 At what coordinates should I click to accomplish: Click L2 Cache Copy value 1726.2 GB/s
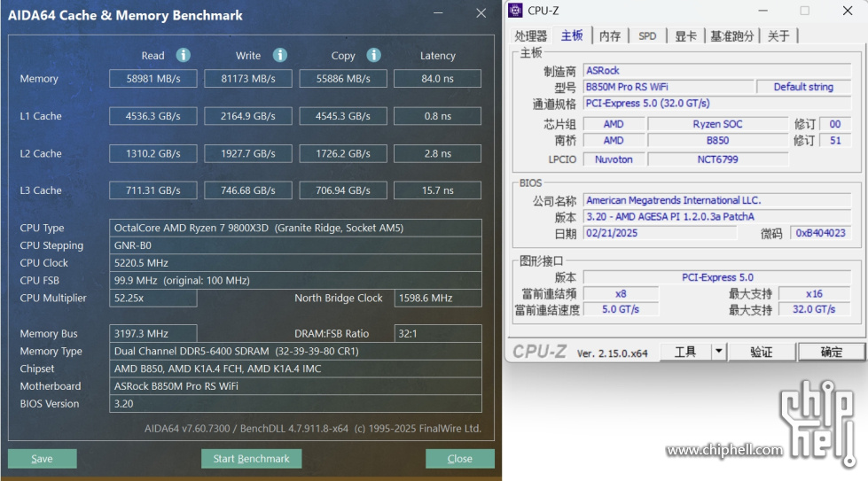coord(343,154)
